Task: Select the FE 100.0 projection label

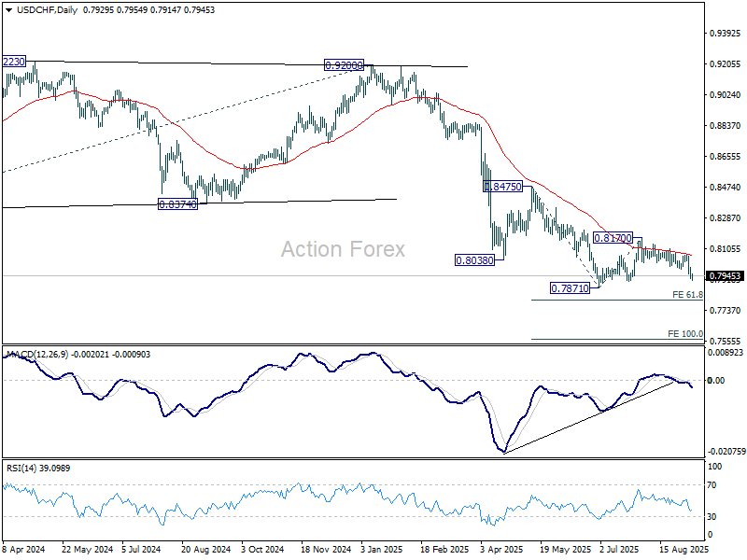Action: (684, 333)
